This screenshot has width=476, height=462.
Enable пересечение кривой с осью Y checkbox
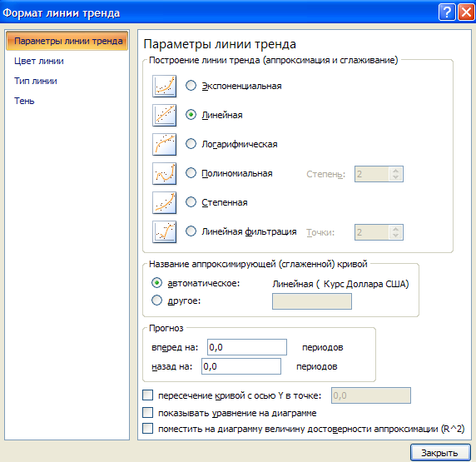point(148,395)
